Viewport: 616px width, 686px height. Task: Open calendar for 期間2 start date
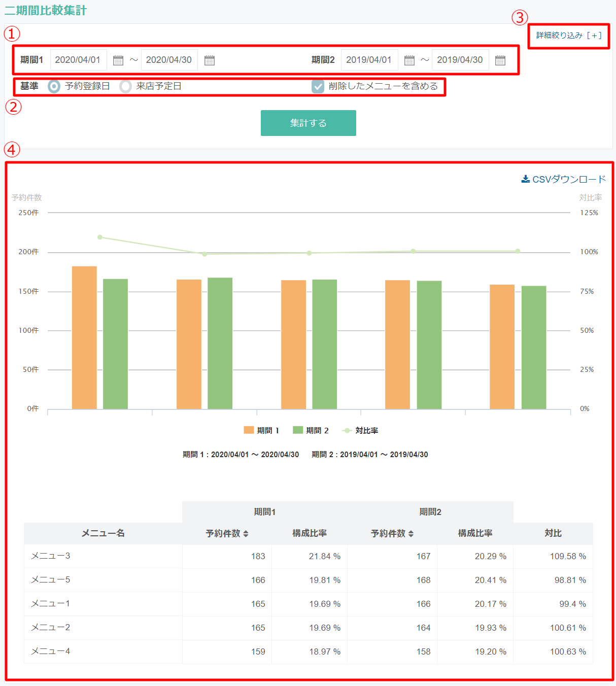(x=409, y=60)
